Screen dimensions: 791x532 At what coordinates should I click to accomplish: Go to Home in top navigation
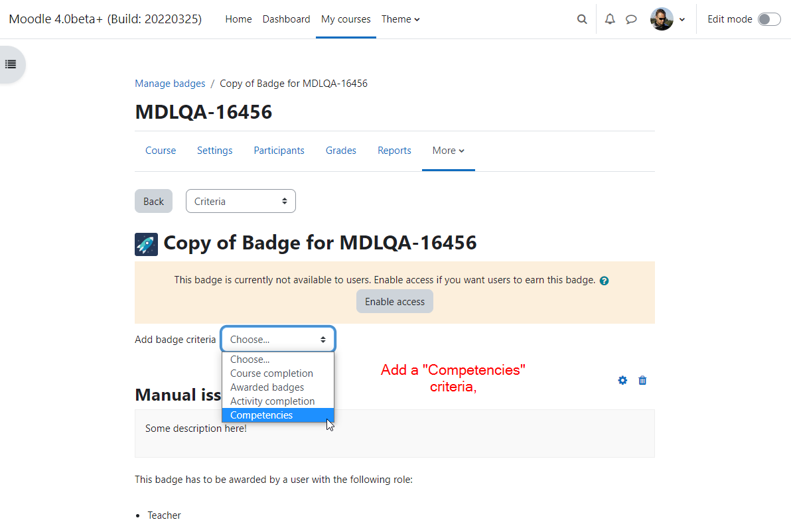tap(238, 19)
